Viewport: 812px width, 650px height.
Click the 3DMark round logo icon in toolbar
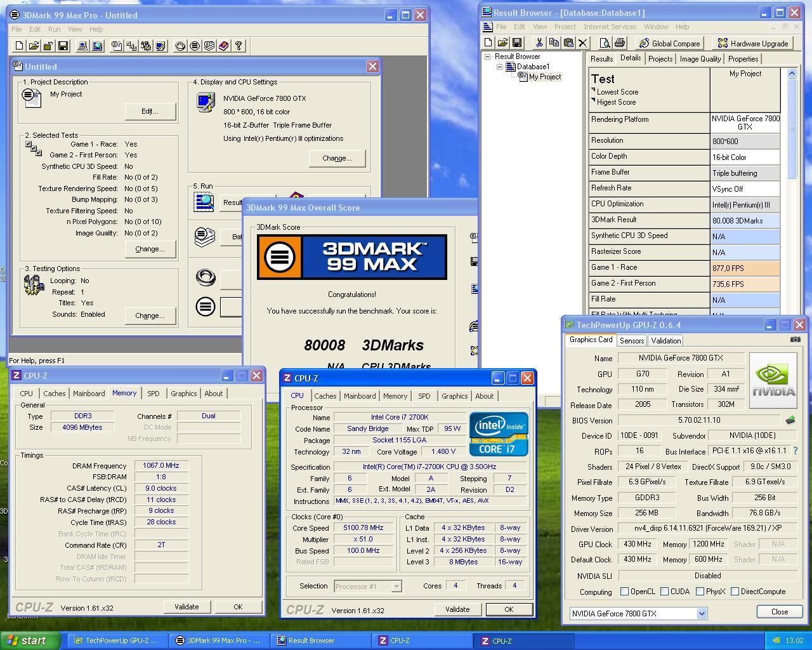tap(195, 46)
